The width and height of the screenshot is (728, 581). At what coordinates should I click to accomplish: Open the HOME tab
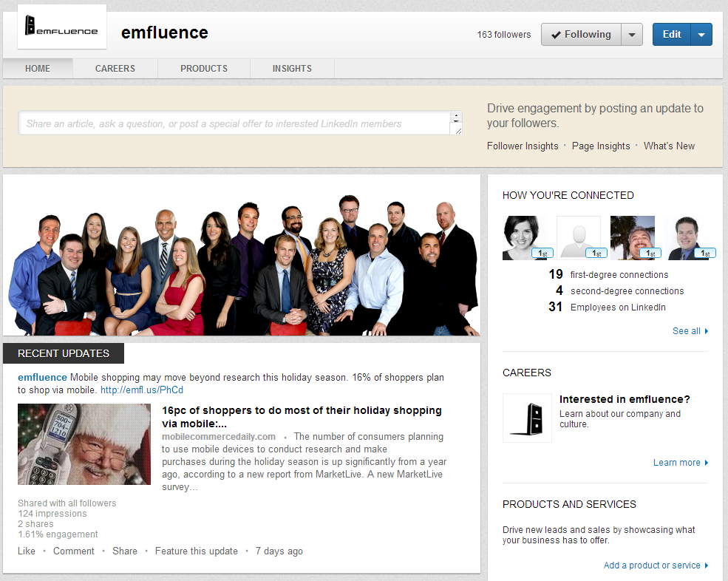point(38,68)
